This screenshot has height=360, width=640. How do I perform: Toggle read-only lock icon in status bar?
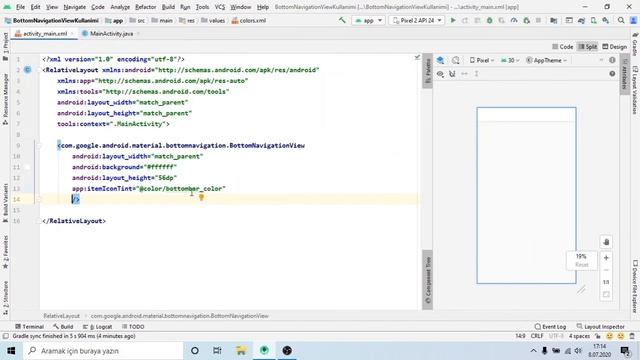pos(598,336)
